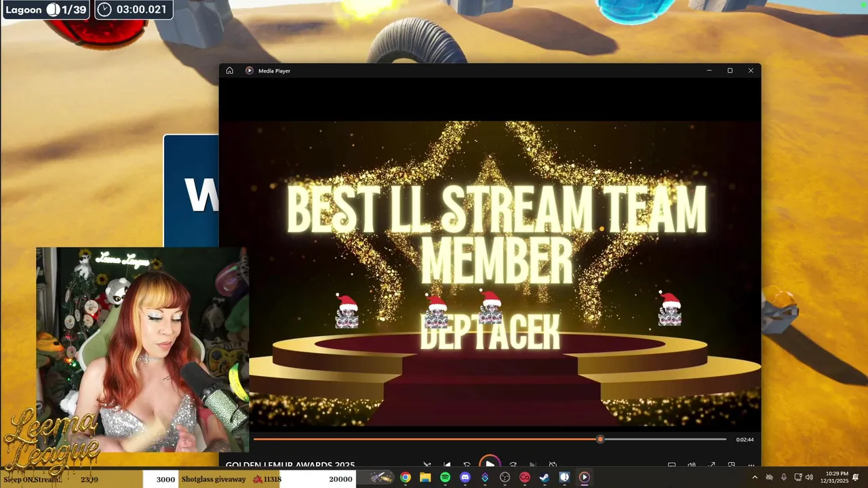Viewport: 868px width, 488px height.
Task: Switch Media Player to mini player view
Action: click(x=731, y=466)
